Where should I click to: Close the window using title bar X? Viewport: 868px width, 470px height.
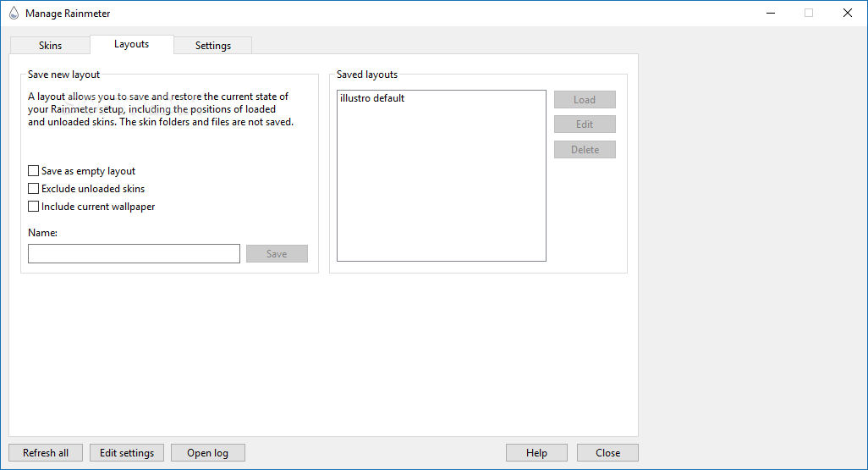point(848,13)
